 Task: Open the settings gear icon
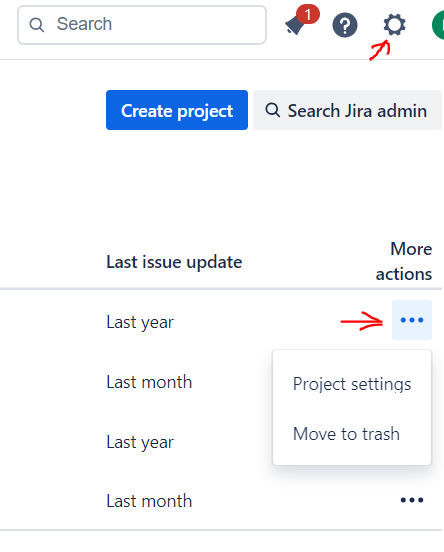[394, 25]
